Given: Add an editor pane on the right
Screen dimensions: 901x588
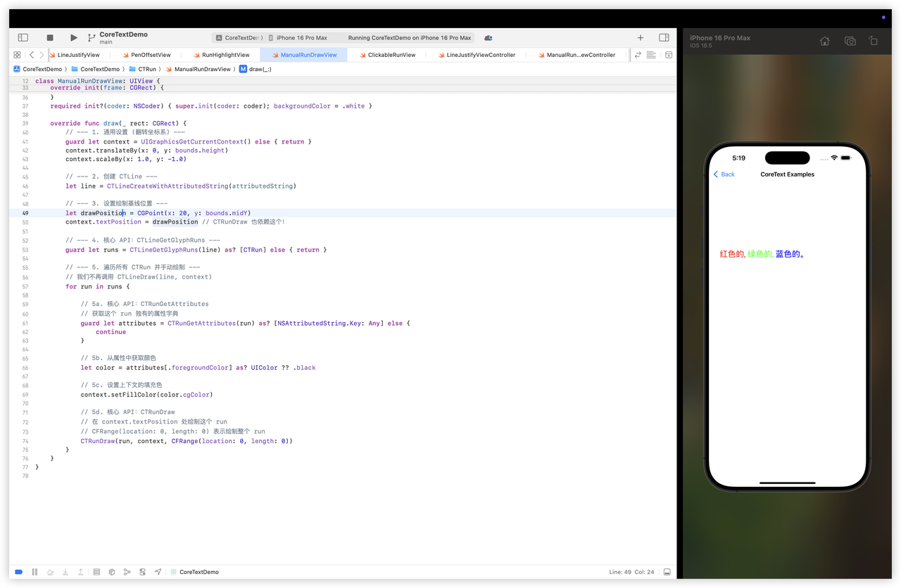Looking at the screenshot, I should point(669,55).
